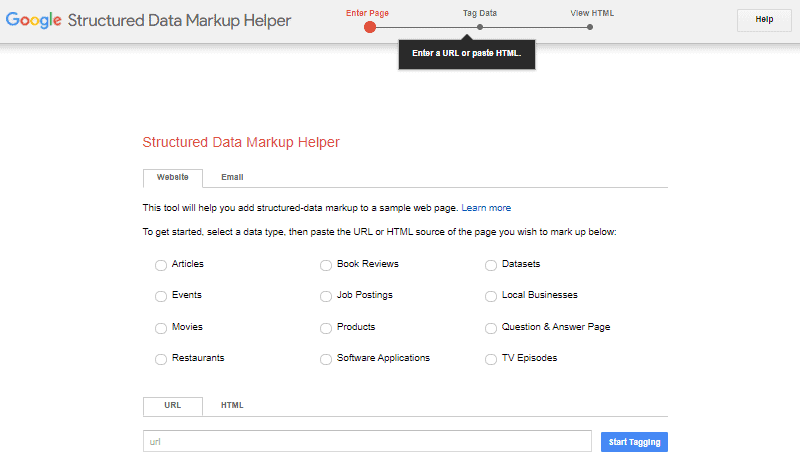The width and height of the screenshot is (800, 475).
Task: Select the Book Reviews data type
Action: 326,265
